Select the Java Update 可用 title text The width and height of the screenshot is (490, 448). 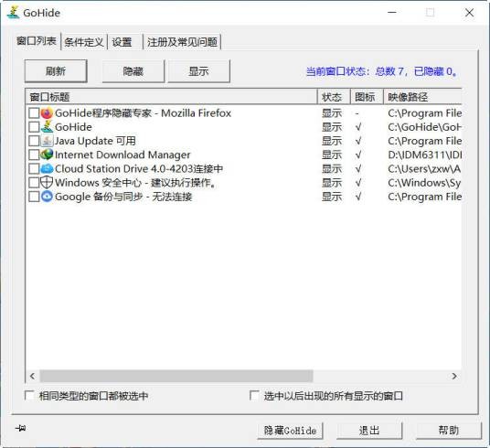(95, 141)
